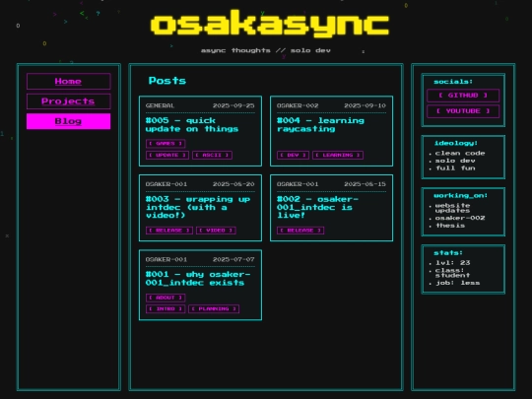Viewport: 532px width, 399px height.
Task: Filter by the DEV tag
Action: 293,155
